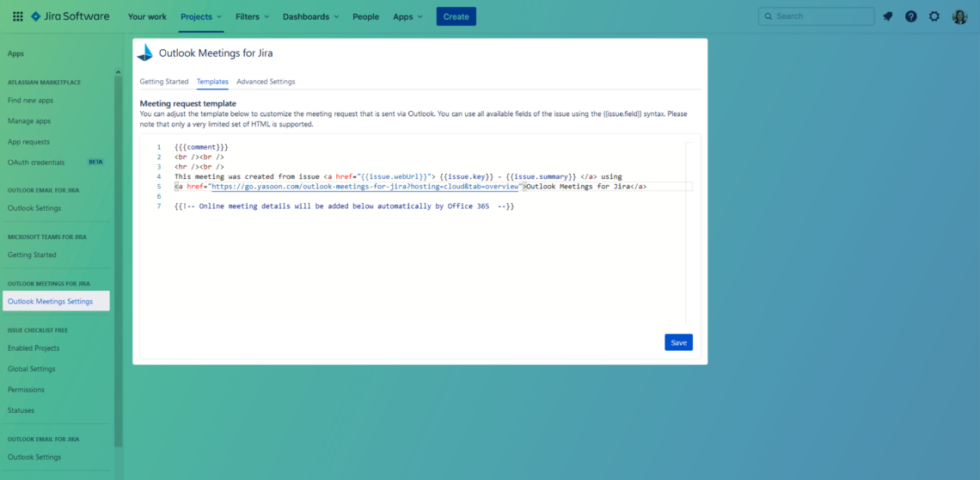Click line number 6 in the editor gutter
This screenshot has height=480, width=980.
159,196
